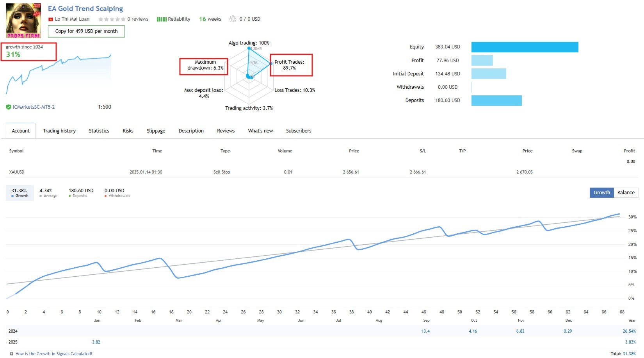This screenshot has width=644, height=358.
Task: Toggle the Deposits 180.60 USD legend
Action: tap(81, 193)
